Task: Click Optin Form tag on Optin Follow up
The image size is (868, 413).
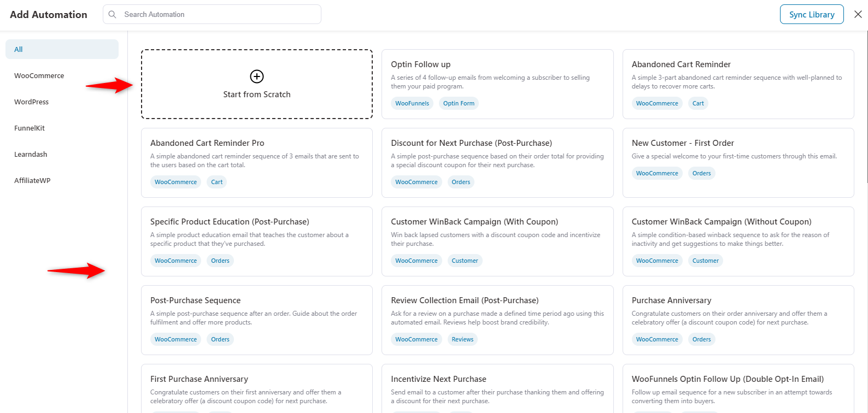Action: (459, 103)
